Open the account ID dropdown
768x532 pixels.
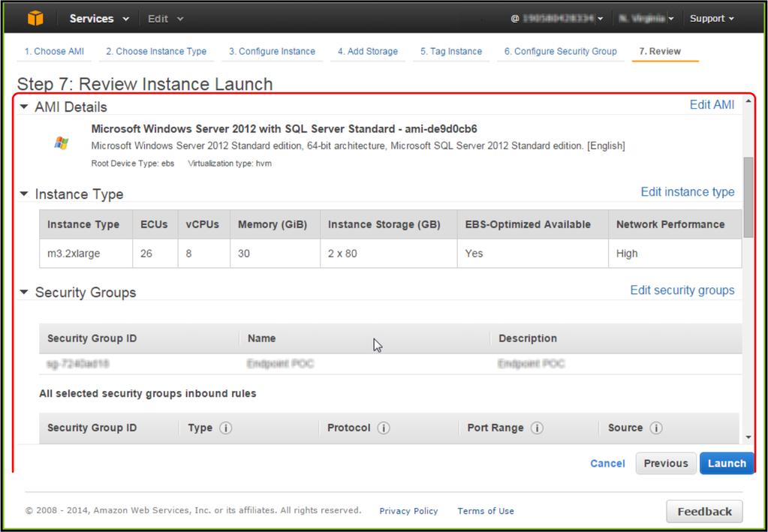coord(557,19)
